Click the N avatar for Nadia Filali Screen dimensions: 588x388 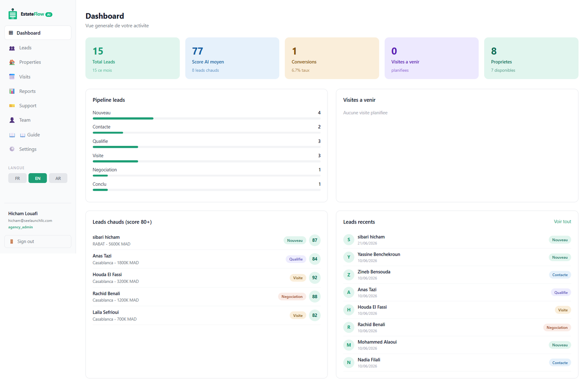[349, 363]
